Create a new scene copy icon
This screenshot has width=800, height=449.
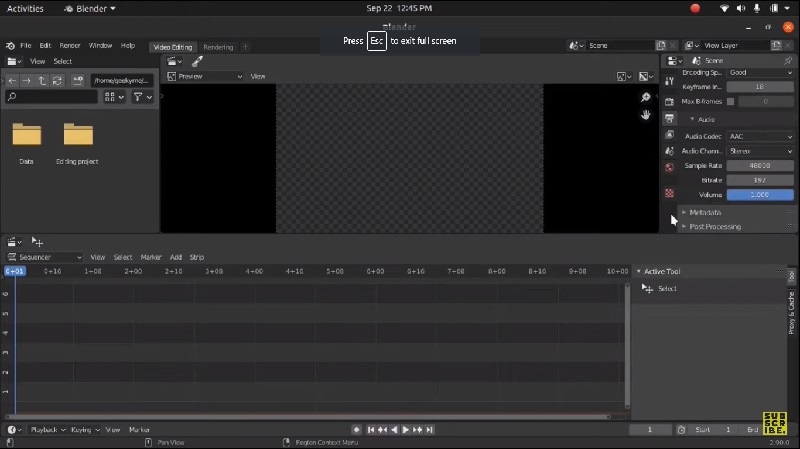661,45
